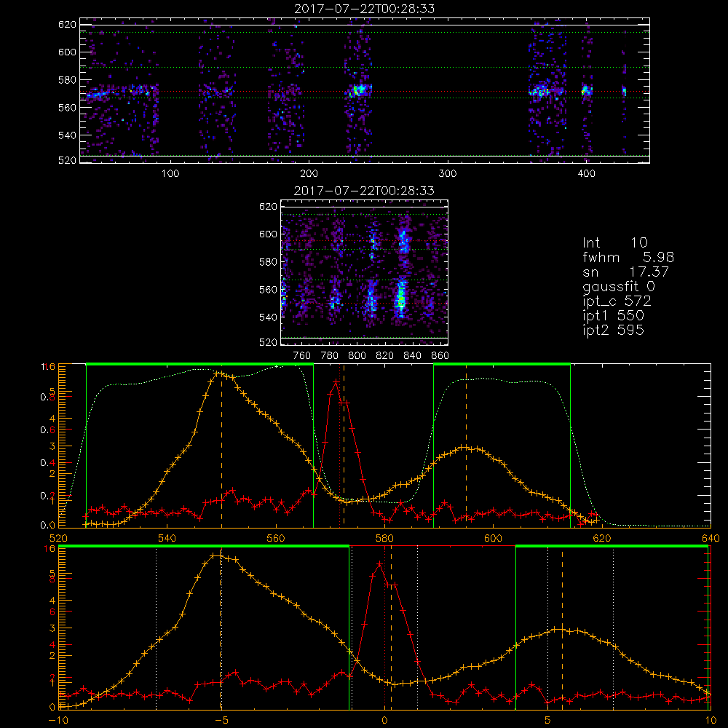Click the orange curve maximum in third plot

pyautogui.click(x=218, y=373)
